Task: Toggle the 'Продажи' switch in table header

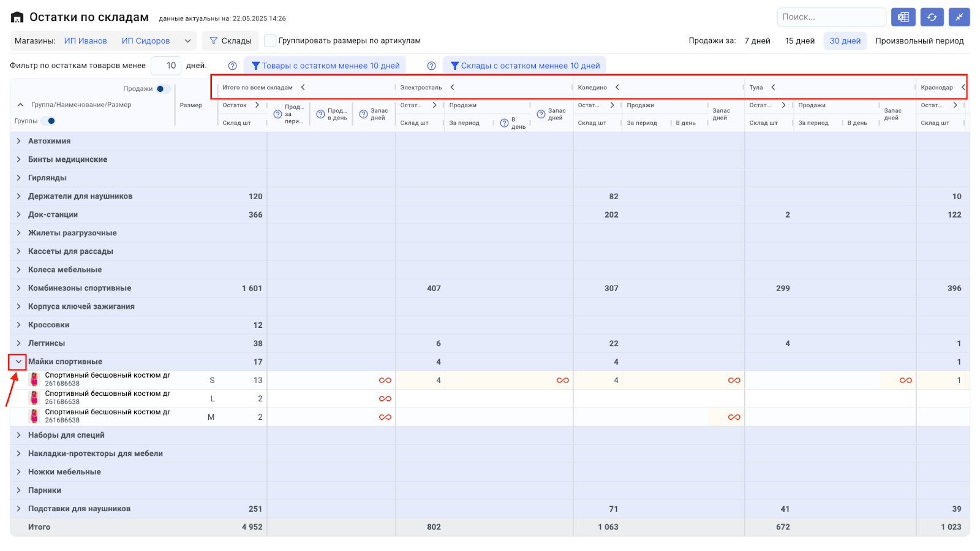Action: pos(162,89)
